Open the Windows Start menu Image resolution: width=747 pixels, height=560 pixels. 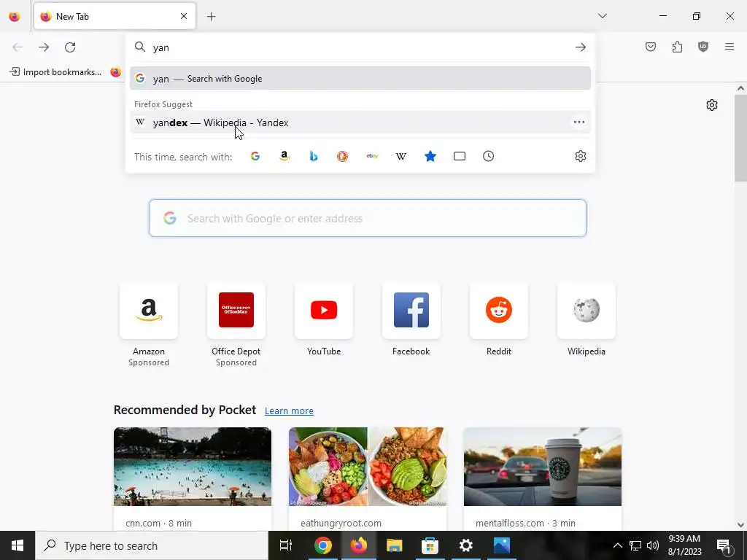[18, 545]
